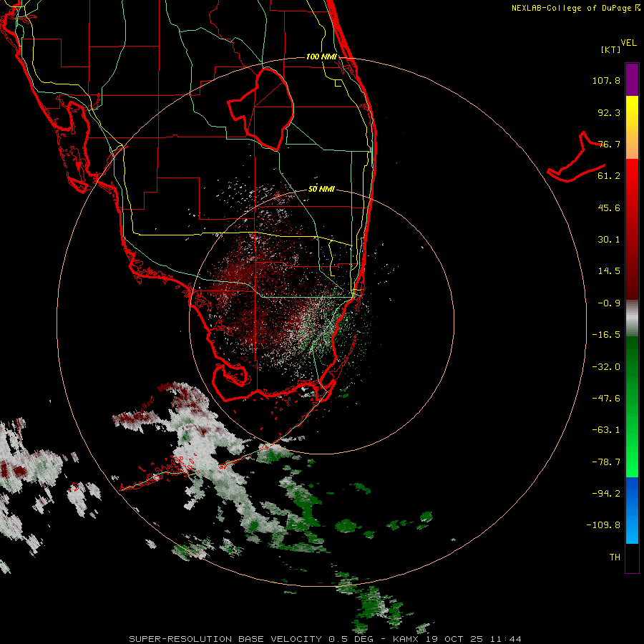This screenshot has height=644, width=644.
Task: Click the 76.7 legend value
Action: [x=609, y=144]
